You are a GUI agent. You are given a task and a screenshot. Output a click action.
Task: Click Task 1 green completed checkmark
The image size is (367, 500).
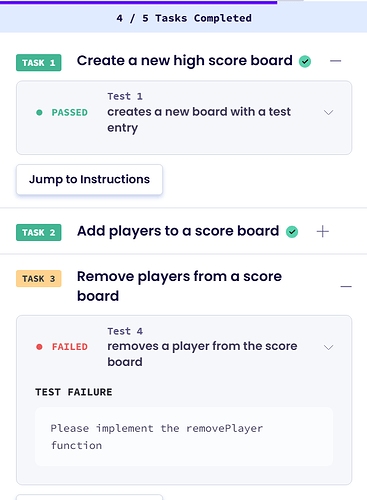pyautogui.click(x=305, y=61)
